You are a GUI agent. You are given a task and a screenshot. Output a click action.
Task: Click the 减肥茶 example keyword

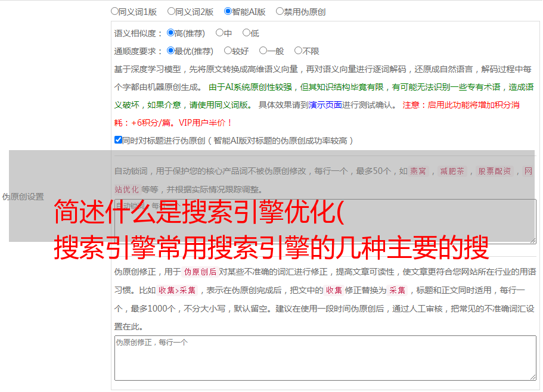tap(452, 171)
